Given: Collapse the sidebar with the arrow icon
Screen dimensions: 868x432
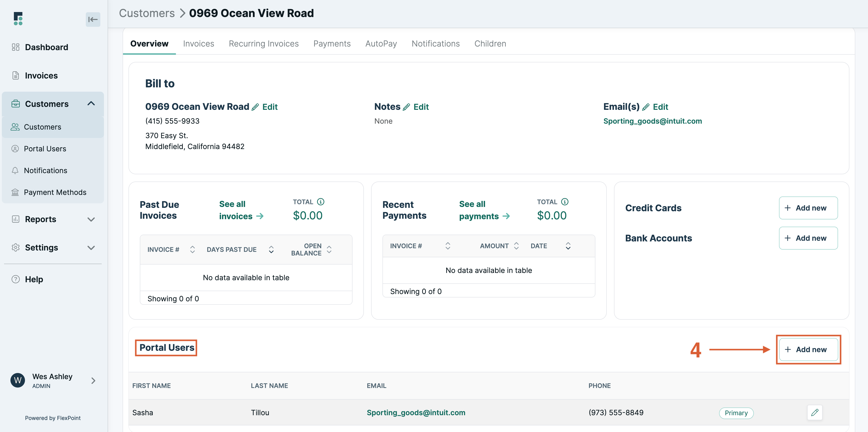Looking at the screenshot, I should pyautogui.click(x=93, y=20).
